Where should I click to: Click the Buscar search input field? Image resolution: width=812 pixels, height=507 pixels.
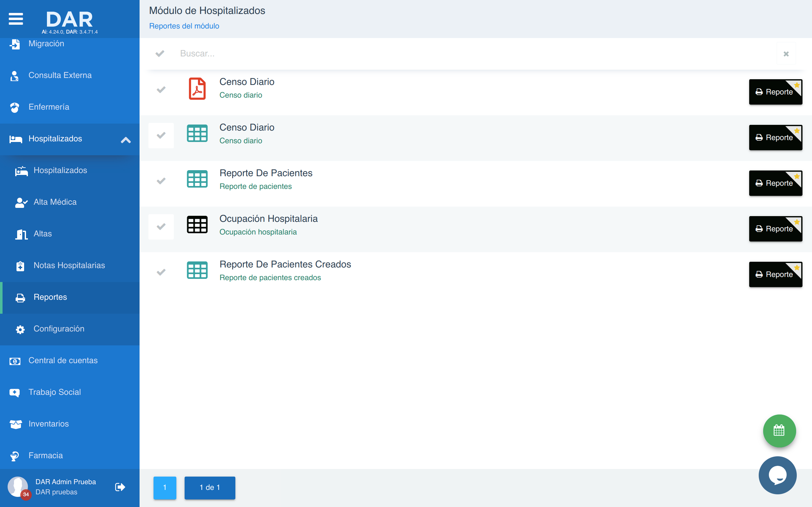click(470, 54)
